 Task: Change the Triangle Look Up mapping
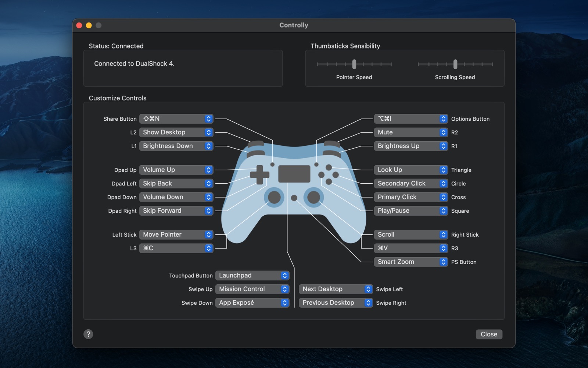pos(410,170)
